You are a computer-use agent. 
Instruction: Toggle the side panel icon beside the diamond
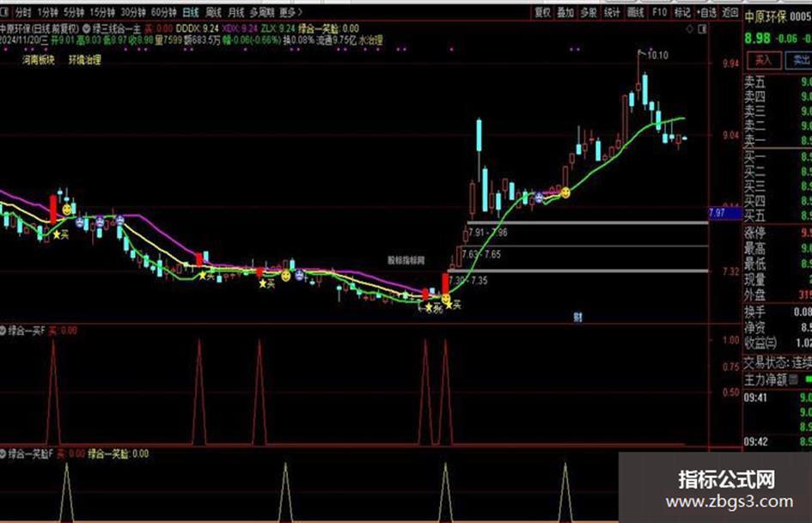pyautogui.click(x=702, y=29)
